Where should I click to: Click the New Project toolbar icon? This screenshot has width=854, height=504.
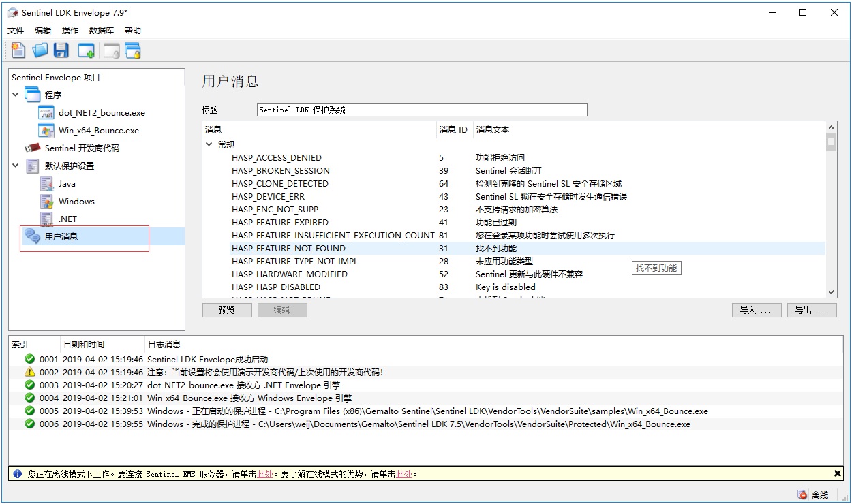(18, 50)
